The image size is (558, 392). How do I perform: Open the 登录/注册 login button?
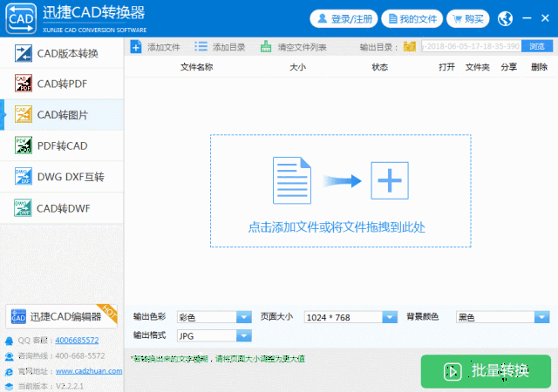tap(344, 18)
